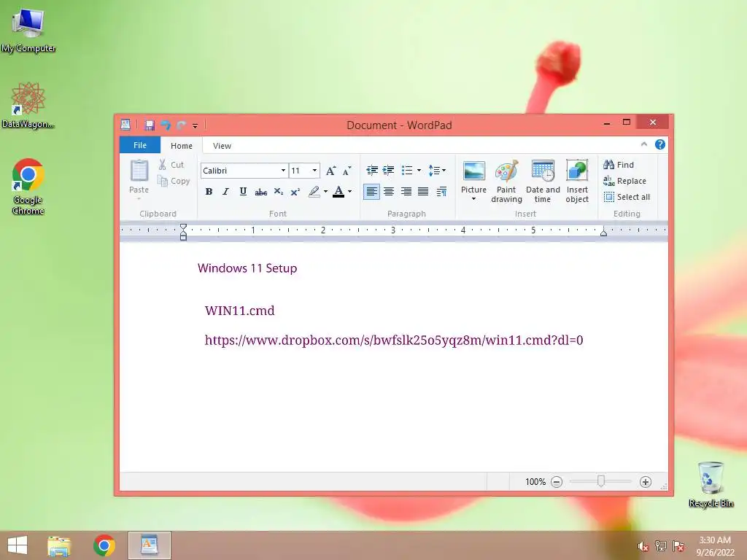Click the Shrink font icon

click(347, 171)
